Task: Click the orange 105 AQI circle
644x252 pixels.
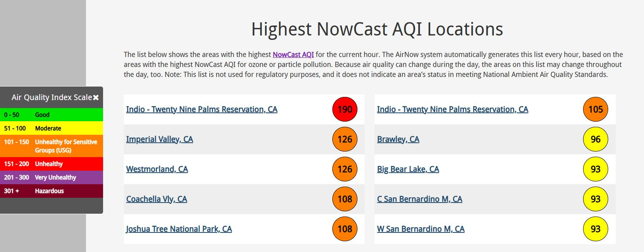Action: [x=595, y=109]
